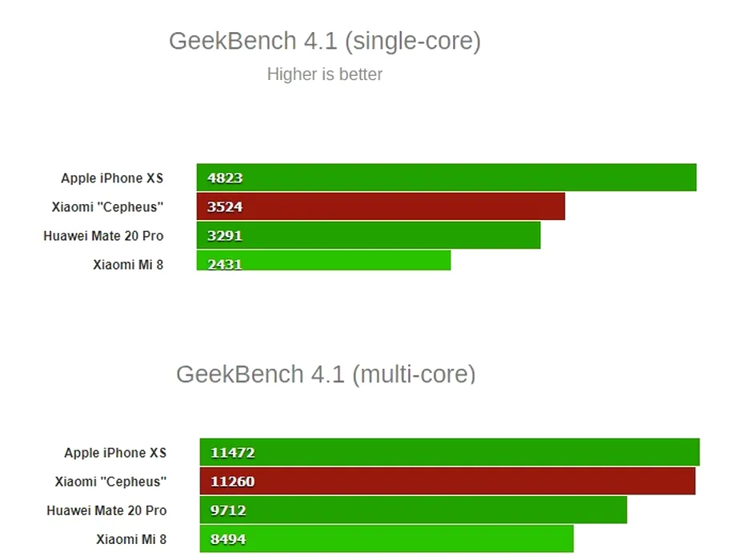Click Huawei Mate 20 Pro label in single-core chart

104,236
